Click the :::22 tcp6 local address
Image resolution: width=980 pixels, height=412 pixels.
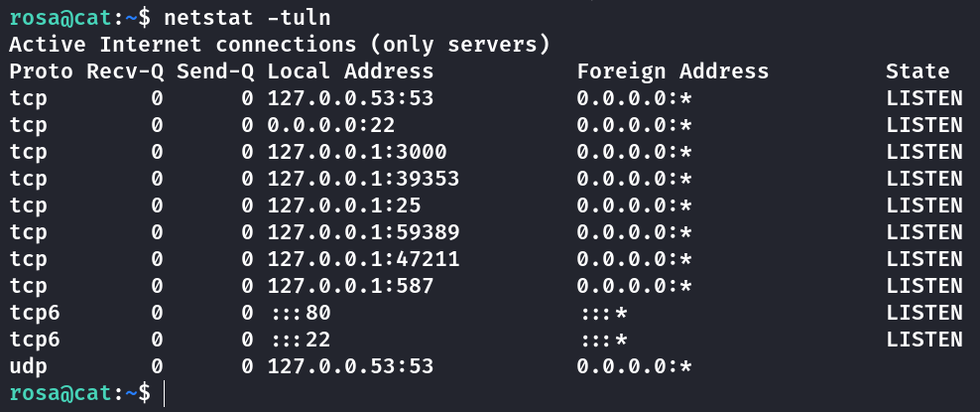click(x=299, y=340)
